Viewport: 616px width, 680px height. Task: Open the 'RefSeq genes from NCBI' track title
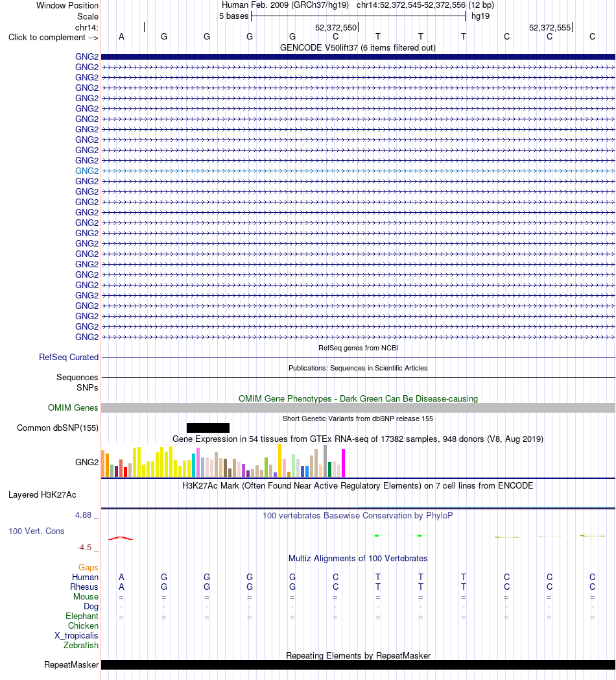[x=358, y=348]
